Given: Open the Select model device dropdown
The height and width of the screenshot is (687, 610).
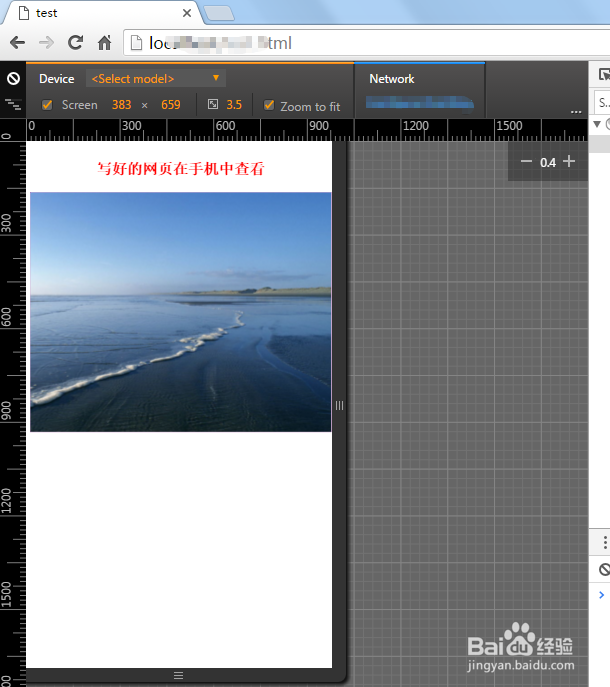Looking at the screenshot, I should point(156,78).
